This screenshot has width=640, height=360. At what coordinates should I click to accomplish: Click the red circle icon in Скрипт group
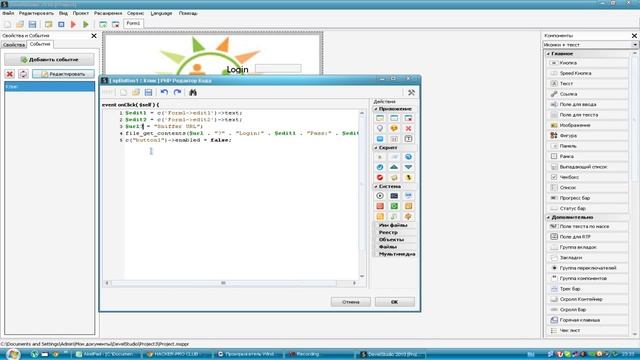(x=380, y=177)
